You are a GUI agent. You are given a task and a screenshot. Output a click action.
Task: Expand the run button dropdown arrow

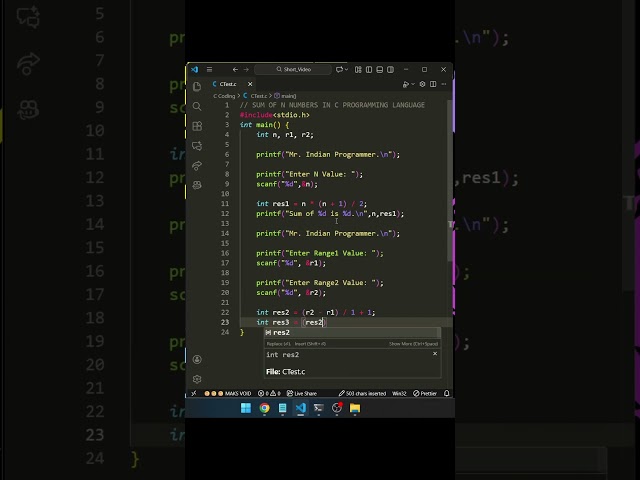[x=413, y=84]
